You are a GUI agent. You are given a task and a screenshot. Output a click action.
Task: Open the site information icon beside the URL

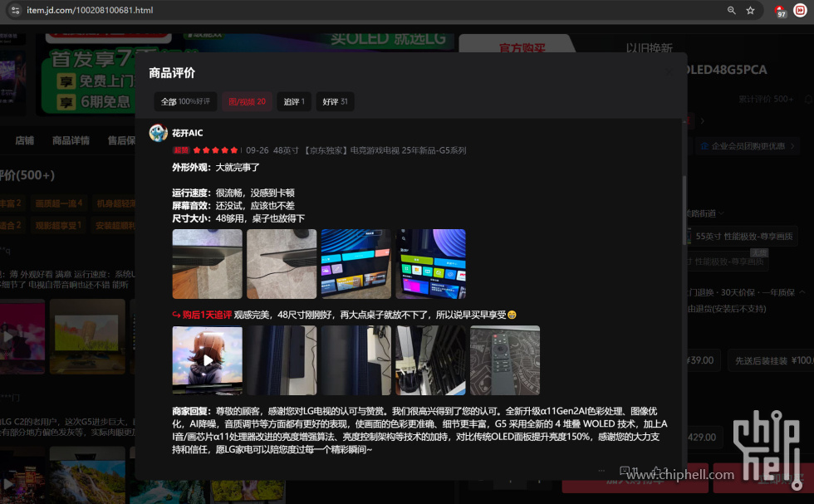tap(15, 11)
